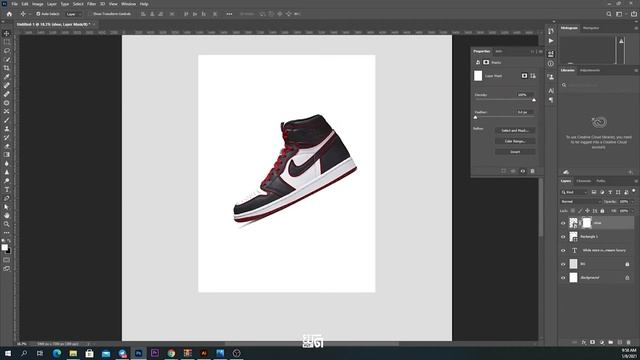640x360 pixels.
Task: Switch to the Paths tab
Action: tap(601, 181)
